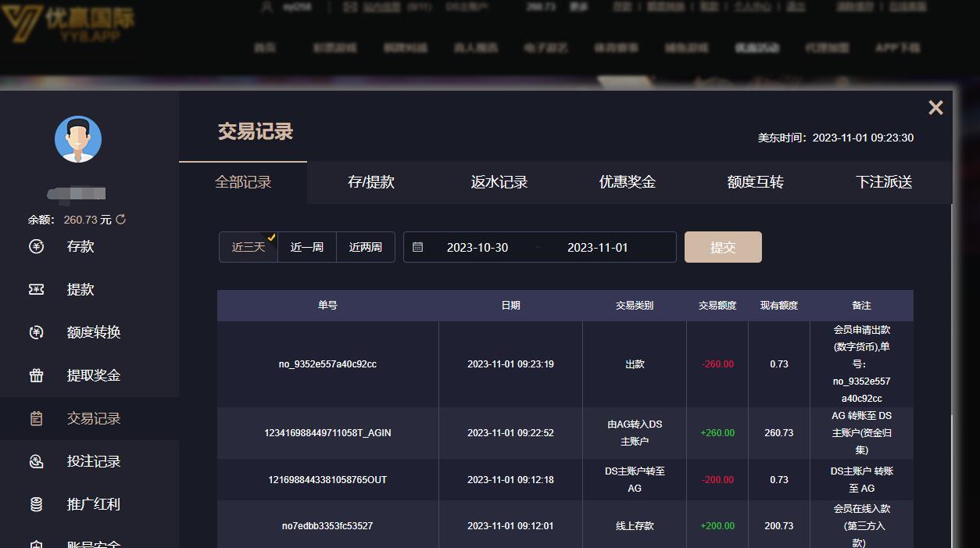This screenshot has height=548, width=980.
Task: Click the 存款 deposit icon in sidebar
Action: pyautogui.click(x=37, y=246)
